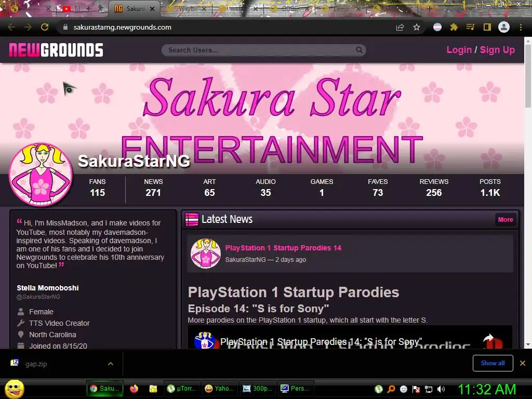Open the NEWS 271 section
Image resolution: width=532 pixels, height=399 pixels.
click(153, 188)
